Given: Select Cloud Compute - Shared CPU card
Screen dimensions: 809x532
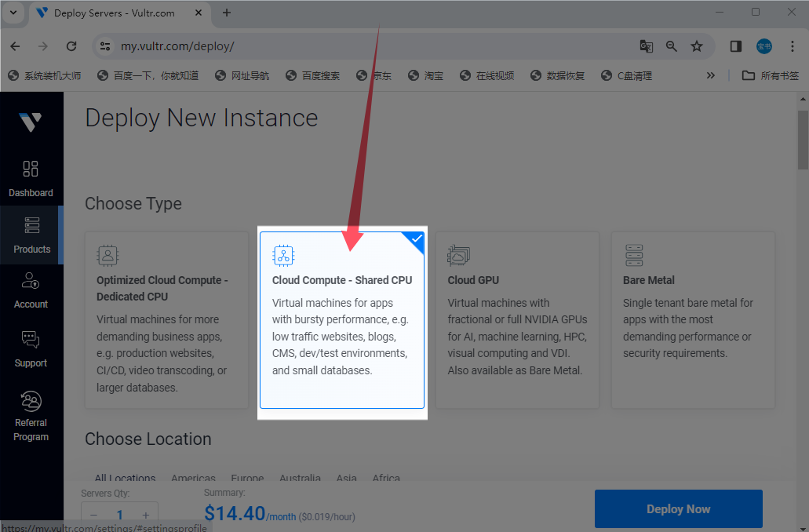Looking at the screenshot, I should point(342,320).
